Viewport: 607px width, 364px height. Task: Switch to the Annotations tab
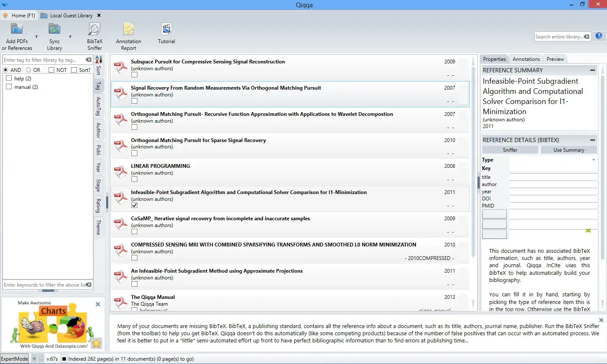pyautogui.click(x=526, y=59)
